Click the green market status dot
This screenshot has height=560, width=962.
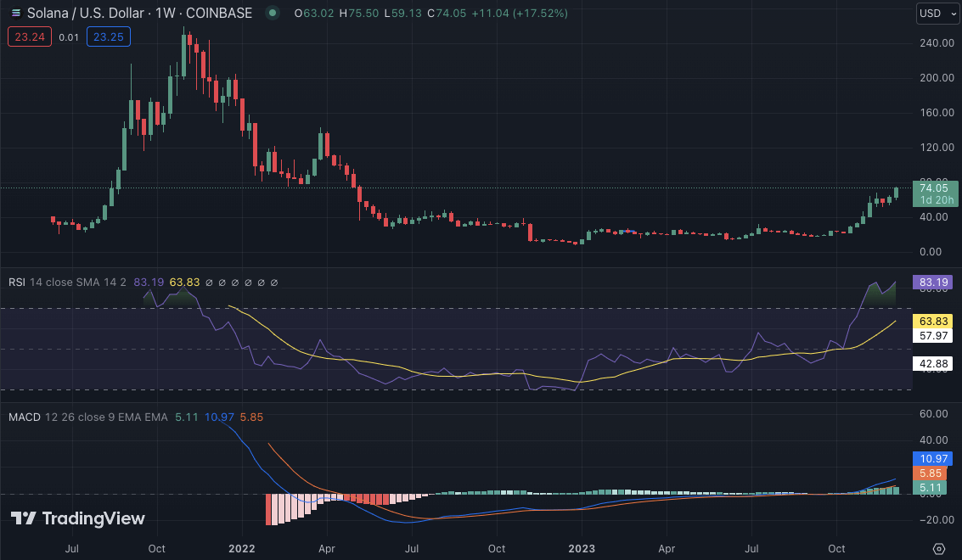click(x=272, y=14)
